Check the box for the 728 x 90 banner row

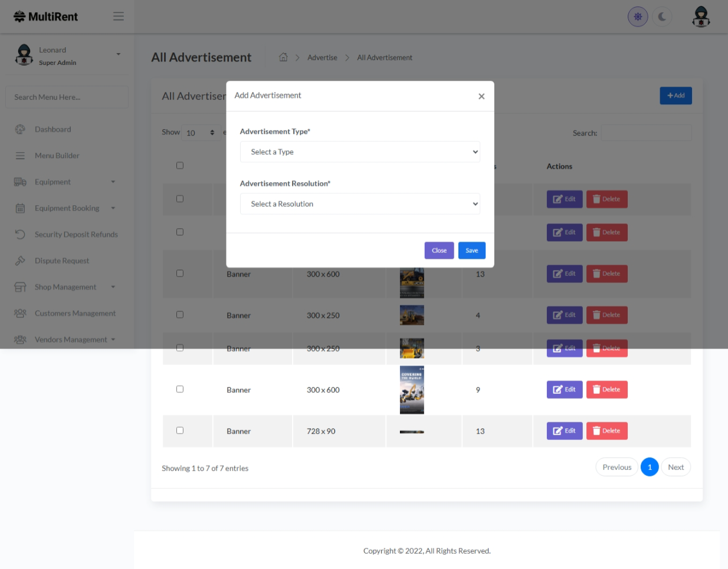click(180, 430)
